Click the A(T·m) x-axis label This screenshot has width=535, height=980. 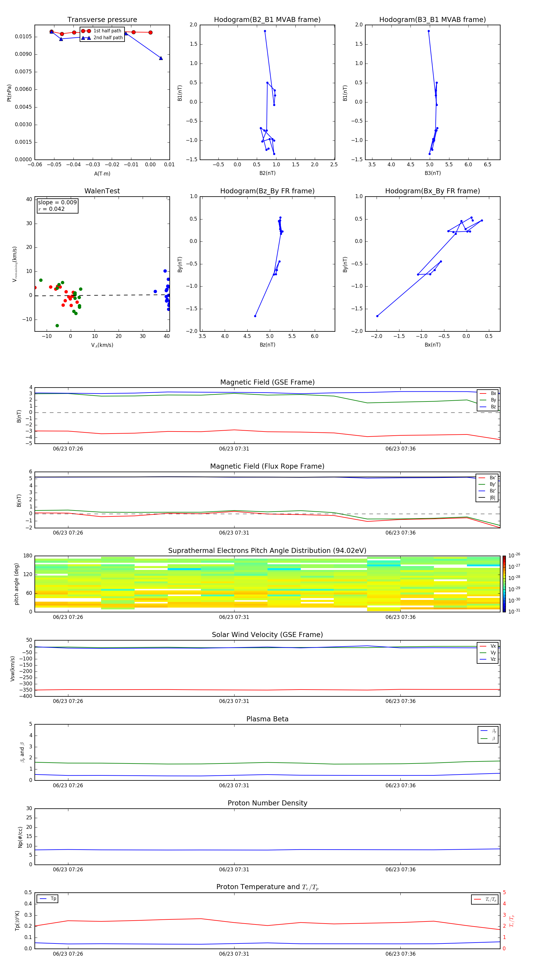click(102, 174)
